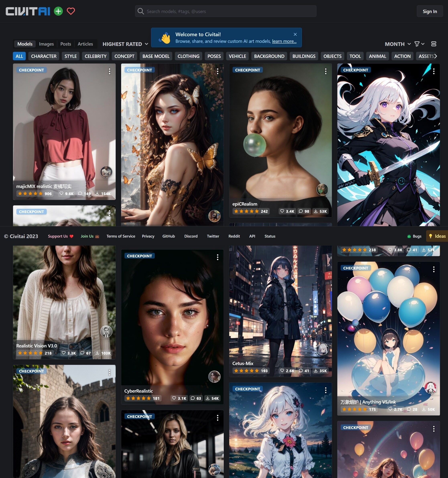The height and width of the screenshot is (478, 448).
Task: Open three-dot menu on majicMIX realistic card
Action: pos(110,71)
